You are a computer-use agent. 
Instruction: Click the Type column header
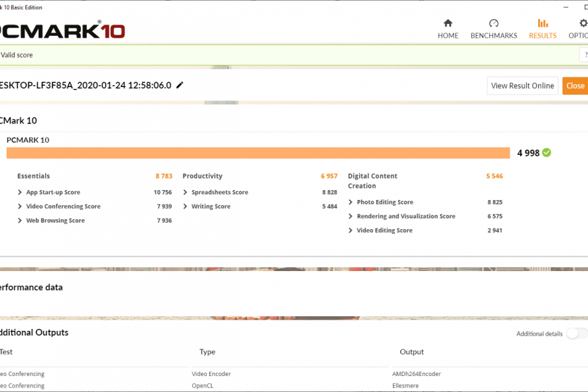point(207,352)
